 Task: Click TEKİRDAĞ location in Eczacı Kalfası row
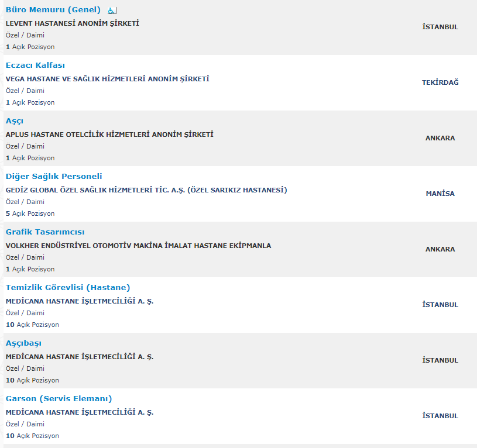pos(440,82)
